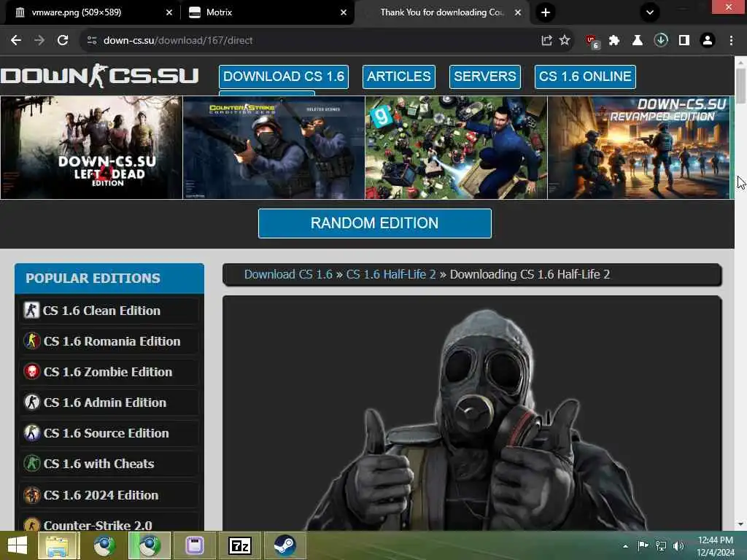This screenshot has width=747, height=560.
Task: Click the Romania Edition icon
Action: [x=32, y=341]
